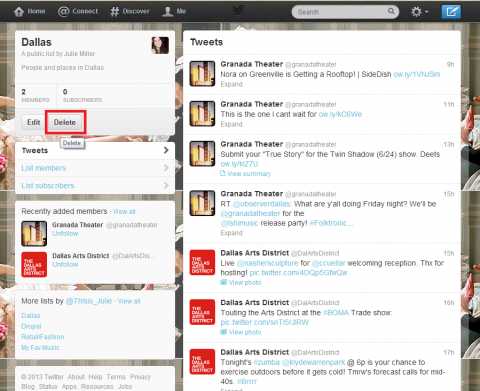Open the About footer link
Image resolution: width=480 pixels, height=391 pixels.
[x=76, y=377]
